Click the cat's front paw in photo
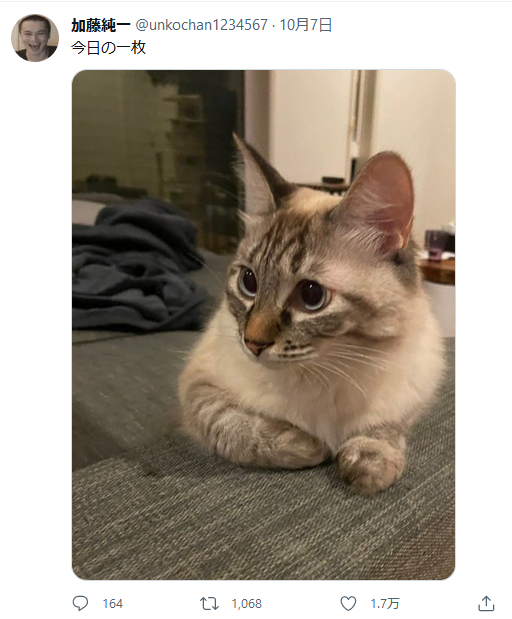Viewport: 512px width, 619px height. coord(369,463)
